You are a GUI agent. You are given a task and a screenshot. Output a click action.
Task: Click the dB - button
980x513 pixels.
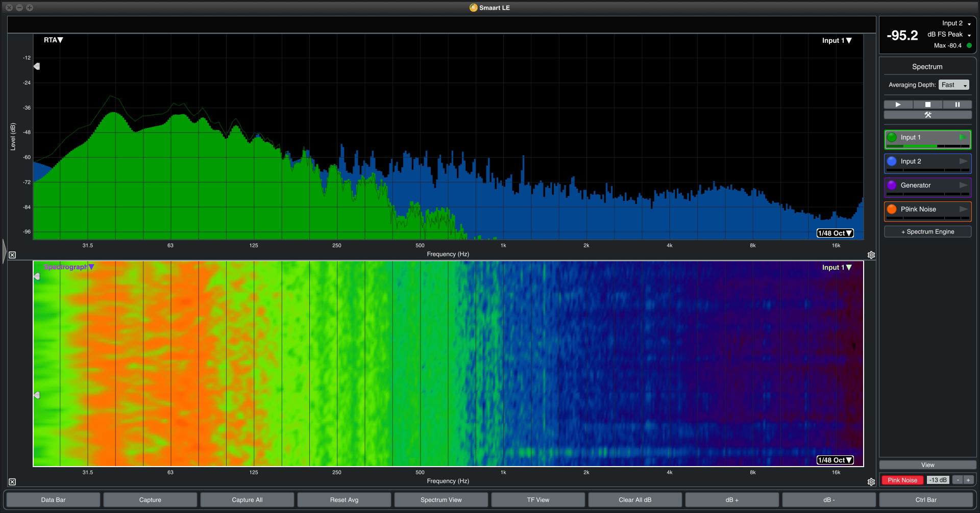pos(829,500)
